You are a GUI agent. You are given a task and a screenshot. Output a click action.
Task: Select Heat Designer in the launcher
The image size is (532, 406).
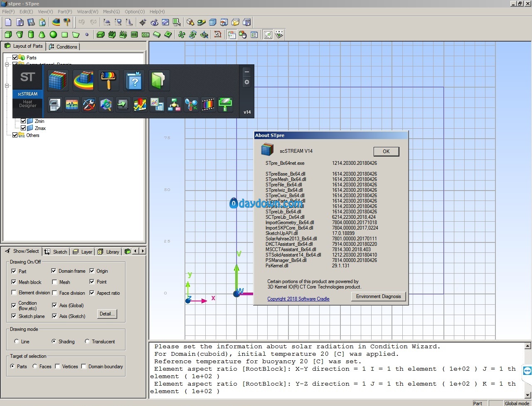(x=28, y=104)
